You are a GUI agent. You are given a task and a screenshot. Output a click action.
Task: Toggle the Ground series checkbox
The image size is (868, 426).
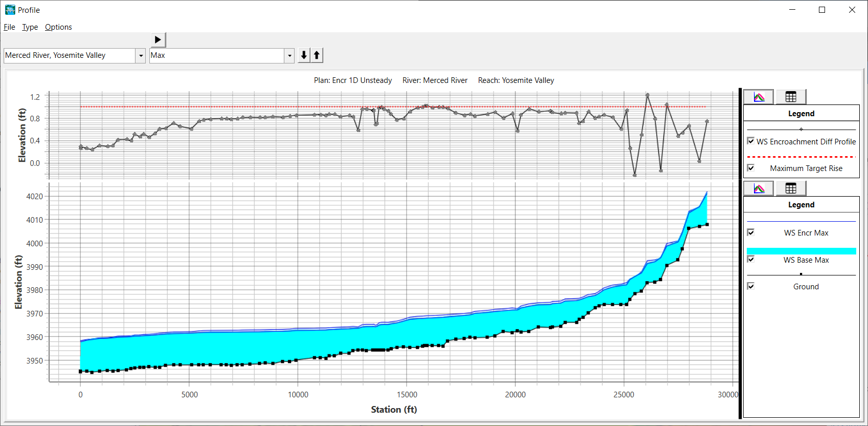tap(751, 286)
